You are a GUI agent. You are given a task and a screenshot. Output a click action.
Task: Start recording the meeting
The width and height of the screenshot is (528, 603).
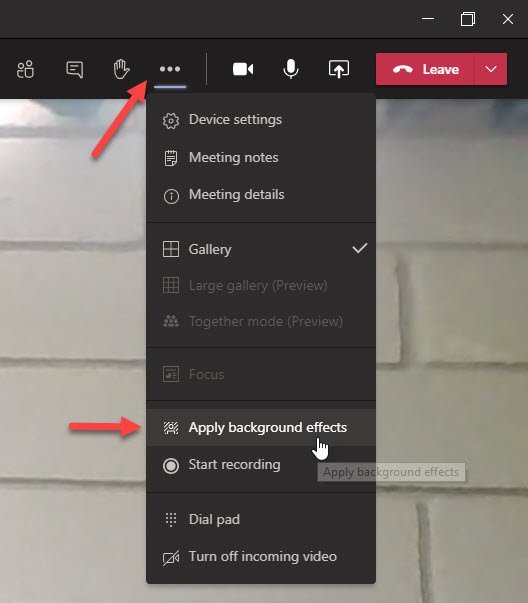coord(261,465)
